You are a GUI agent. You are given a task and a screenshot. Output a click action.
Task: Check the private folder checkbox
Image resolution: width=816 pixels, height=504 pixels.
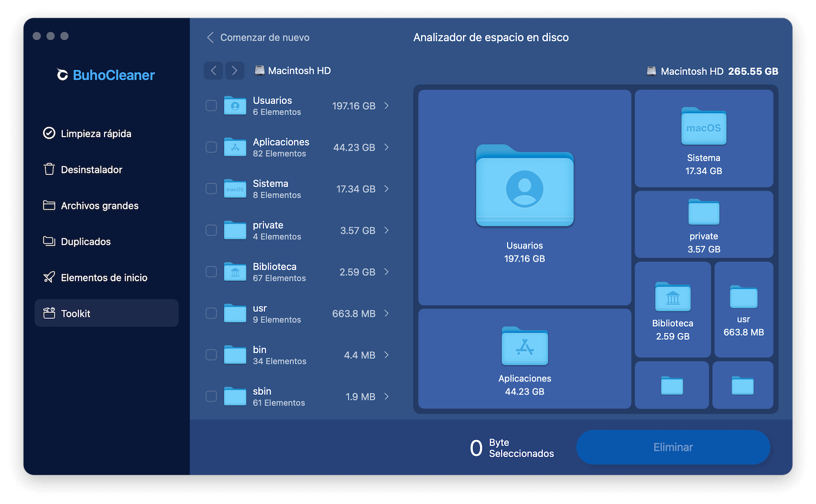coord(211,230)
